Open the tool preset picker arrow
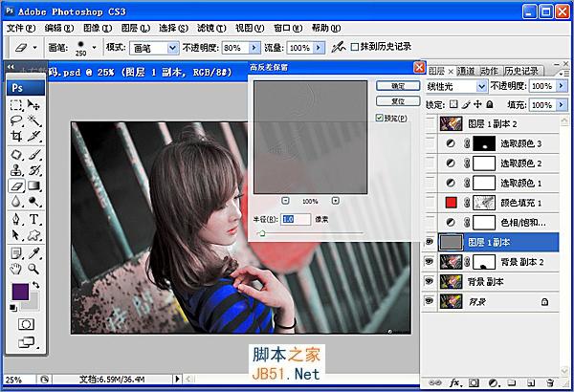The height and width of the screenshot is (392, 574). [34, 47]
